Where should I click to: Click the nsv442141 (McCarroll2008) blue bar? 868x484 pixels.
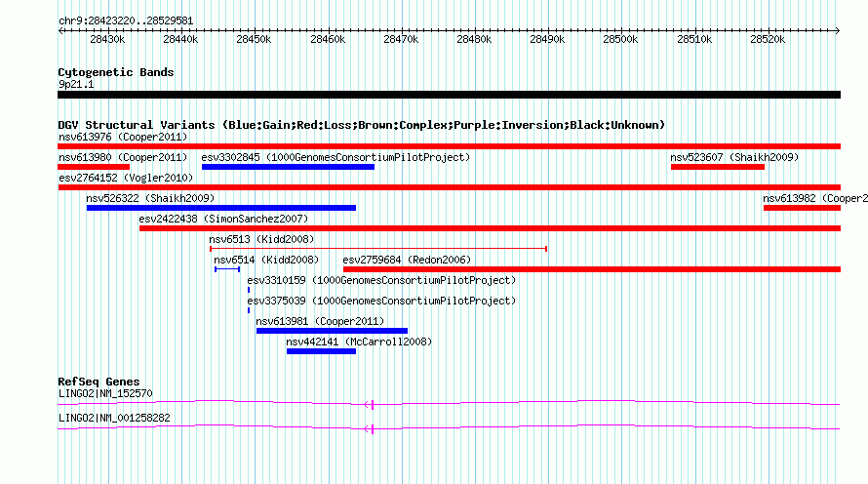[x=321, y=351]
